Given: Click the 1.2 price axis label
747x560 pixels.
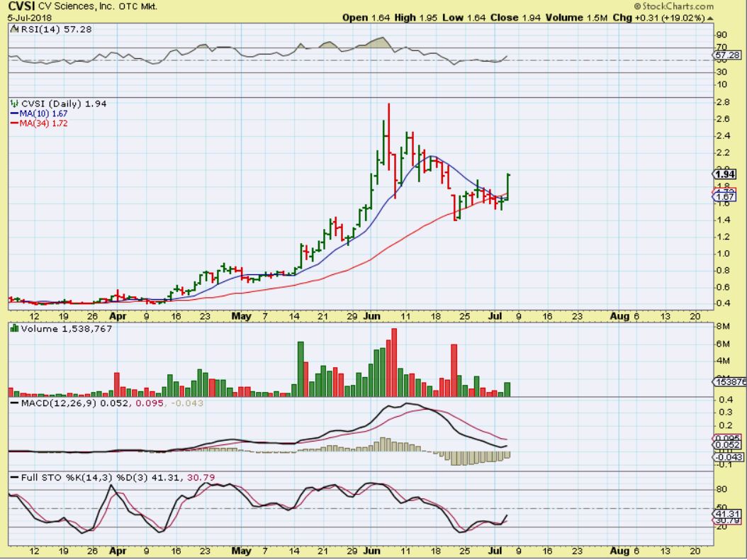Looking at the screenshot, I should coord(724,237).
